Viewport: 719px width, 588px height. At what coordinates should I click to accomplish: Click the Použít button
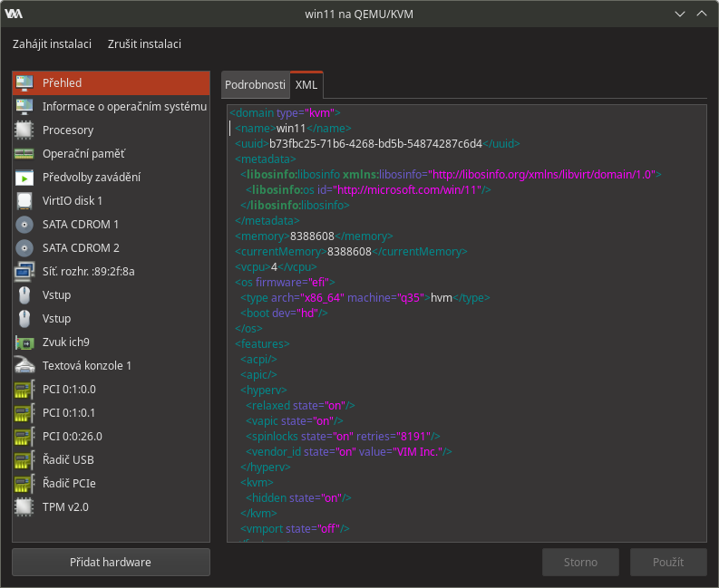tap(668, 562)
